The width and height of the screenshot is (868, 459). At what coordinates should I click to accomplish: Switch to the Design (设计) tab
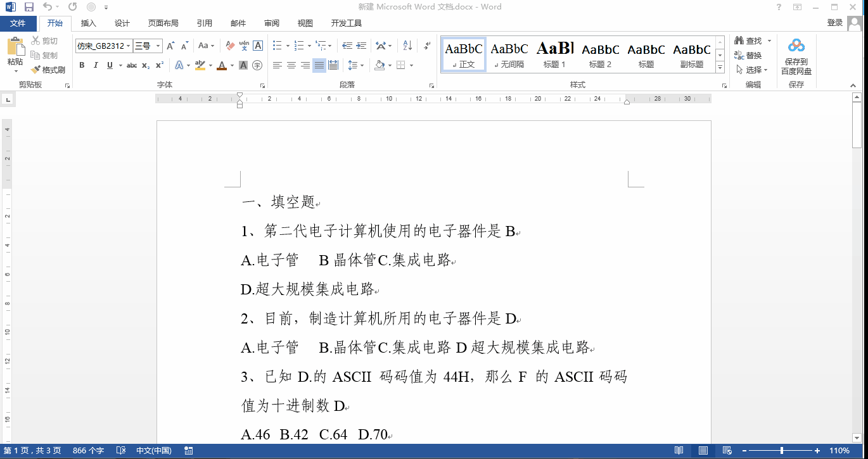click(122, 23)
